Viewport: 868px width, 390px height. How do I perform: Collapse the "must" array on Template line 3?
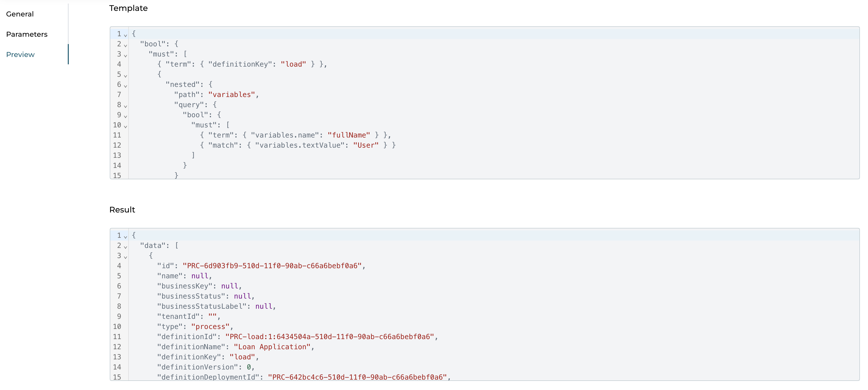[x=125, y=55]
